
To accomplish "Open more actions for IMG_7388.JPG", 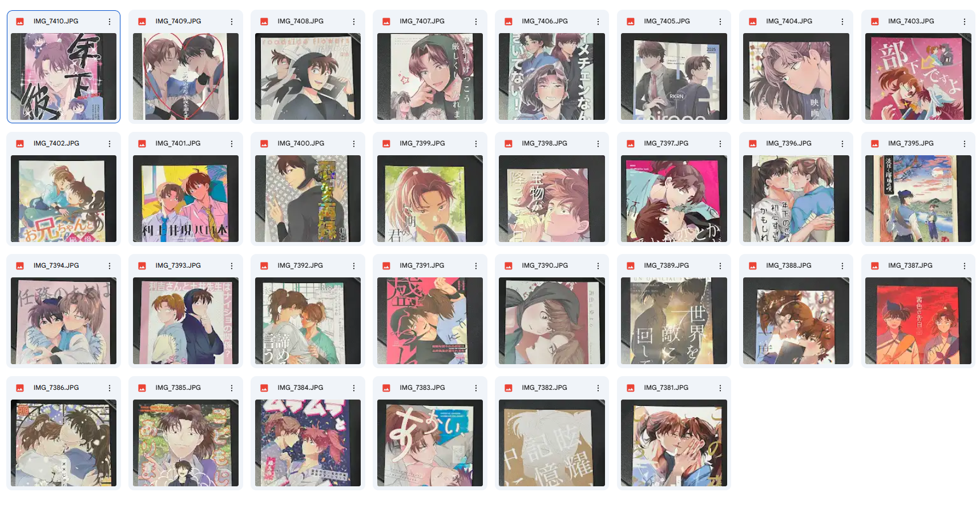I will [842, 266].
